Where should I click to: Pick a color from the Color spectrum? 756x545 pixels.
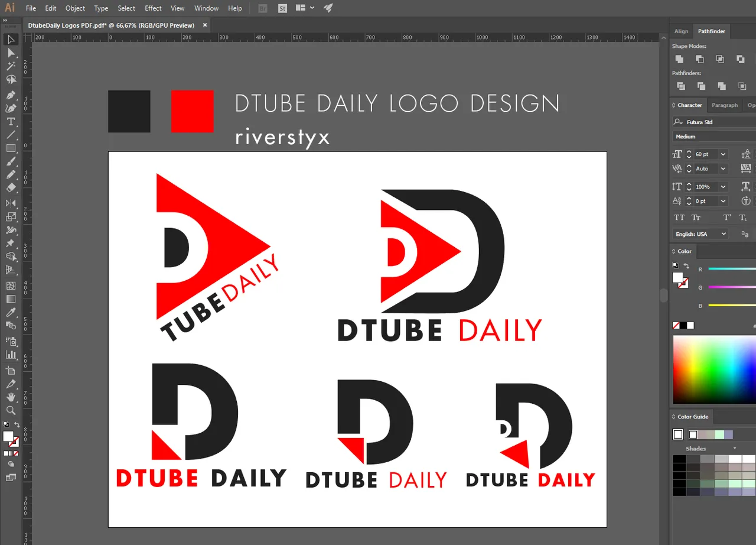pos(714,370)
